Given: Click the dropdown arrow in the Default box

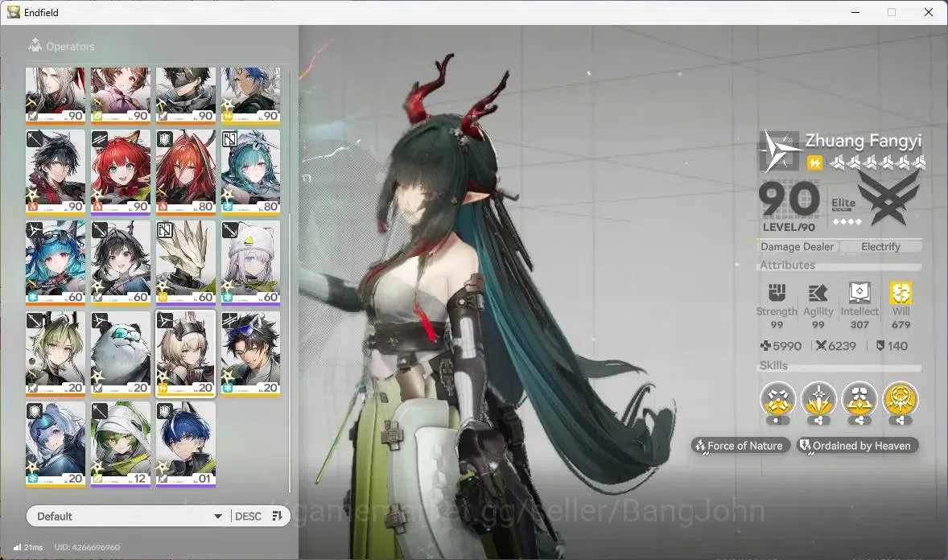Looking at the screenshot, I should pos(217,517).
